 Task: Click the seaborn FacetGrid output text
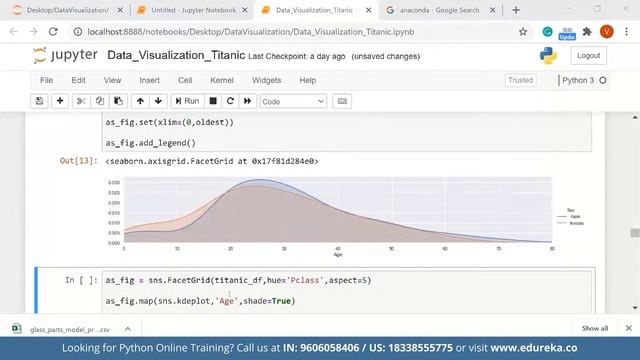[x=212, y=161]
